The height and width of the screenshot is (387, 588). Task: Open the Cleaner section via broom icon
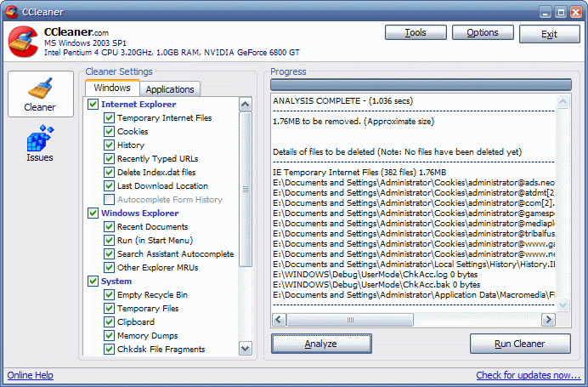[x=39, y=94]
